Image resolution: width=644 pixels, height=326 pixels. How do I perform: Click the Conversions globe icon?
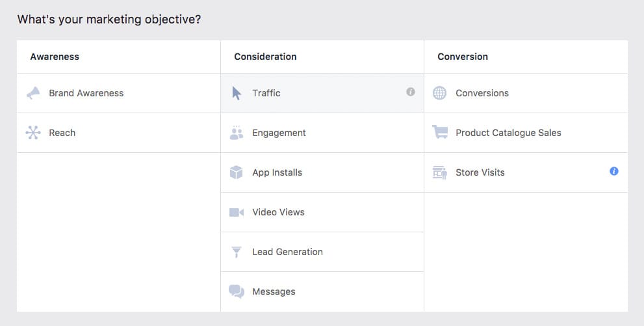[x=440, y=93]
